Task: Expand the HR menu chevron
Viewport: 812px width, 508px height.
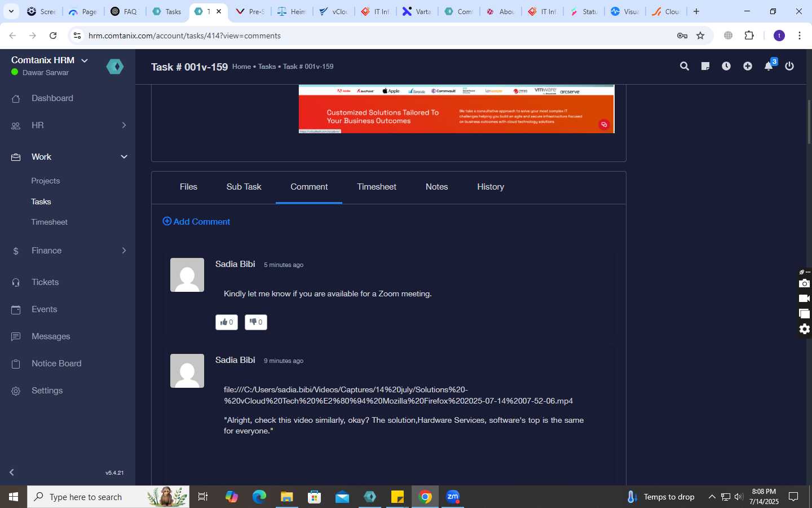Action: point(124,125)
